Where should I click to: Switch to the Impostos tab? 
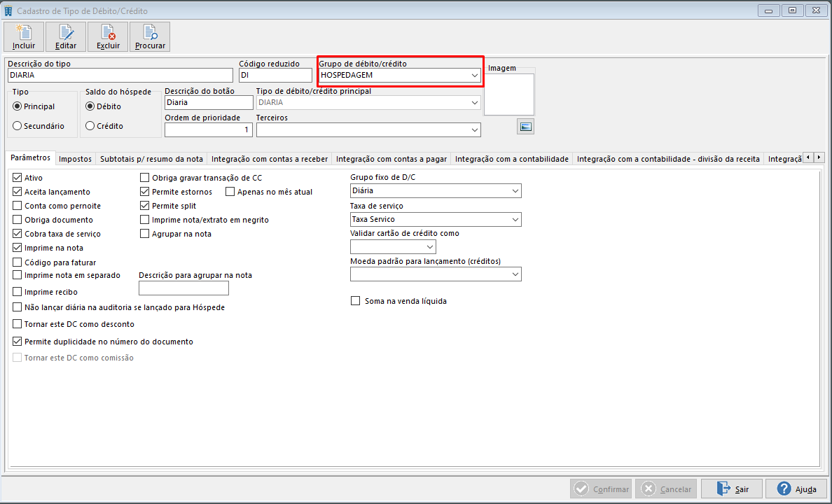(x=76, y=159)
